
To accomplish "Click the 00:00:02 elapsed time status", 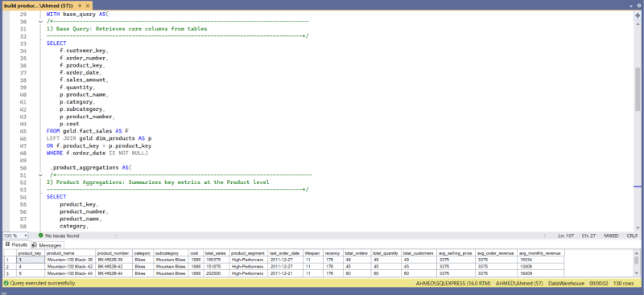I will [x=598, y=283].
